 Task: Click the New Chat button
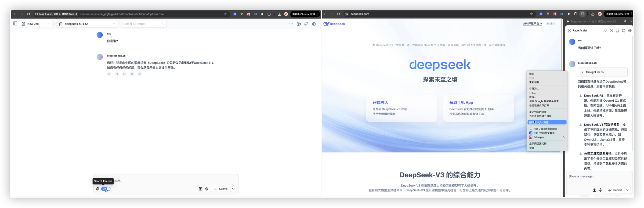31,24
